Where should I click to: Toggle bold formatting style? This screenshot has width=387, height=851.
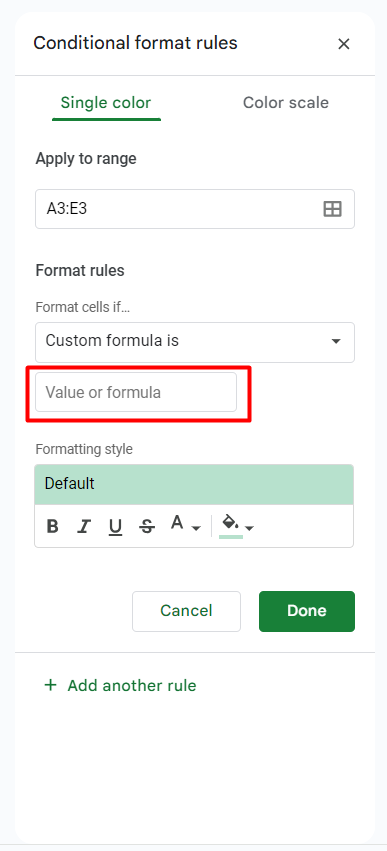53,526
